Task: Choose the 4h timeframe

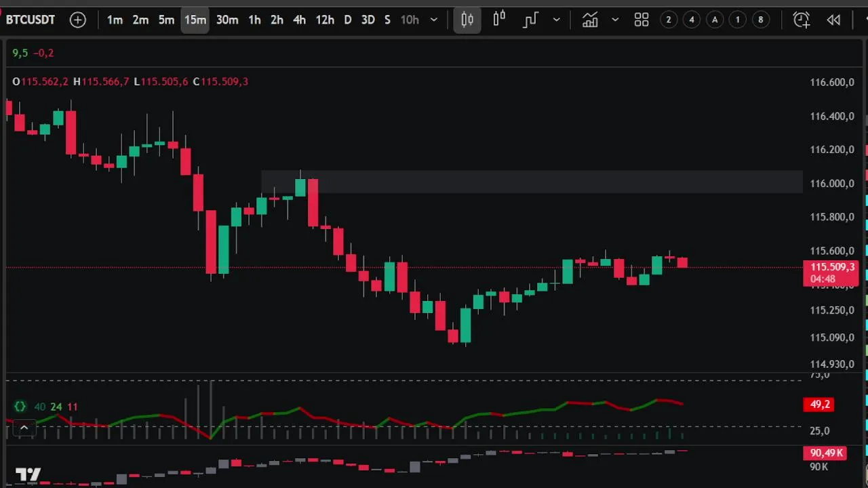Action: point(299,20)
